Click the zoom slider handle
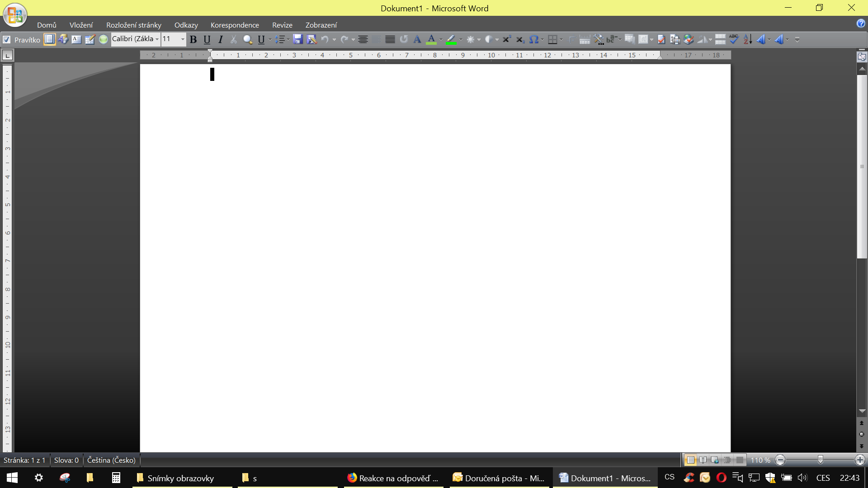Screen dimensions: 868x488 coord(820,460)
